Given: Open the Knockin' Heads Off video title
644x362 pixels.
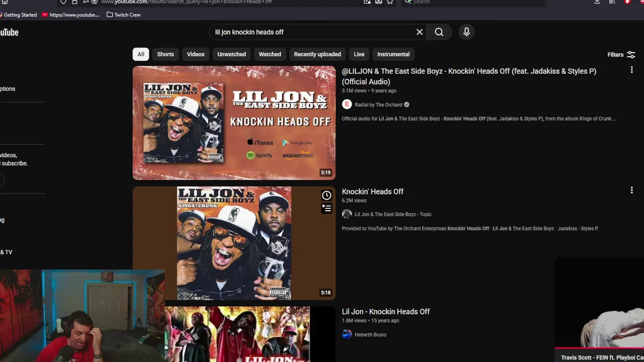Looking at the screenshot, I should click(373, 192).
